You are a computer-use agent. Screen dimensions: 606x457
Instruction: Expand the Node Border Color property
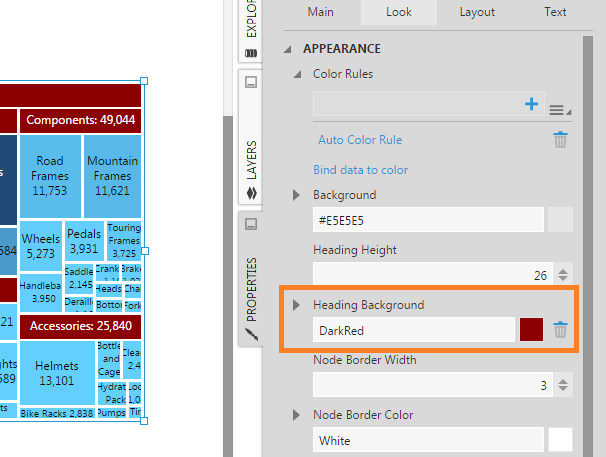(x=297, y=415)
